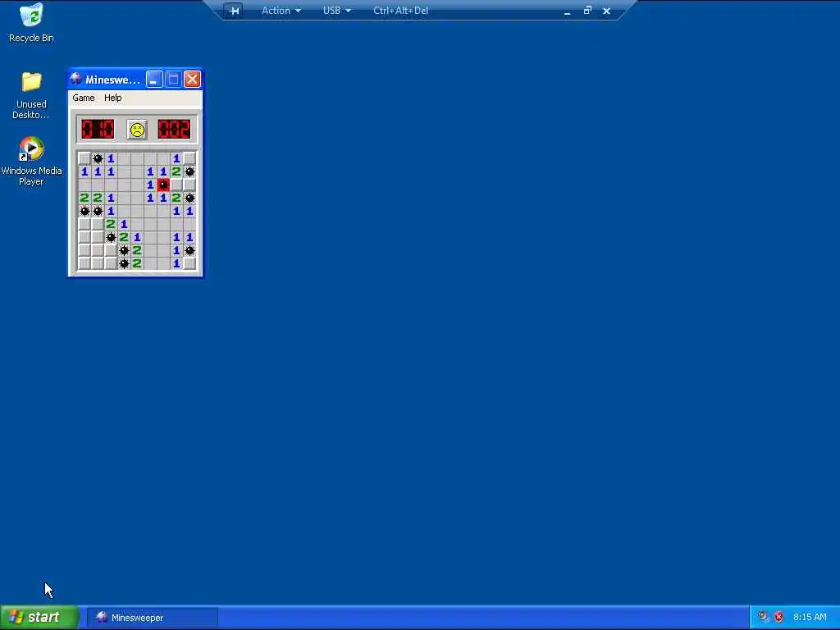Click the mine below the top-right covered tile
This screenshot has height=630, width=840.
pos(189,172)
